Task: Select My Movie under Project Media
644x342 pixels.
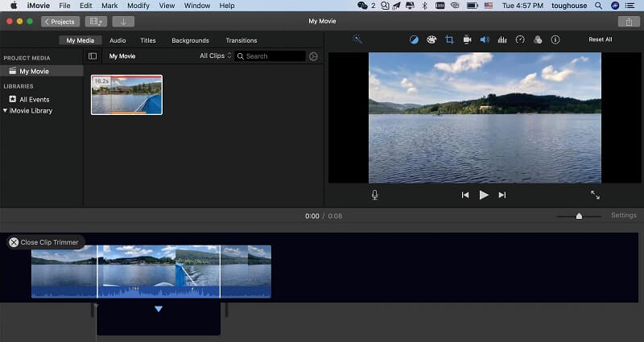Action: [x=34, y=71]
